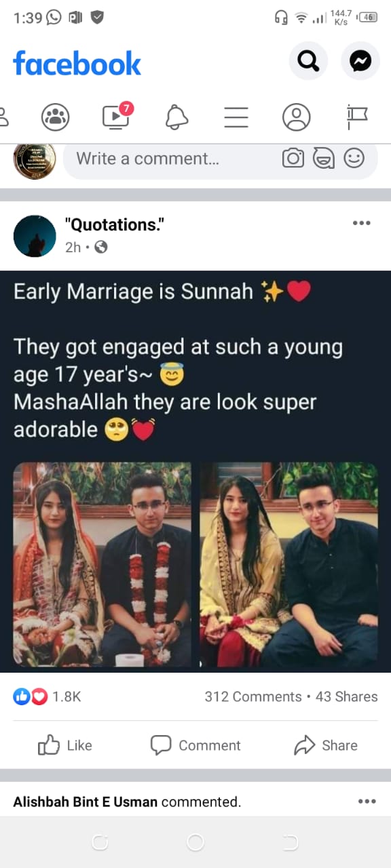Viewport: 391px width, 868px height.
Task: Open Watch videos tab with 7 badge
Action: pyautogui.click(x=117, y=116)
